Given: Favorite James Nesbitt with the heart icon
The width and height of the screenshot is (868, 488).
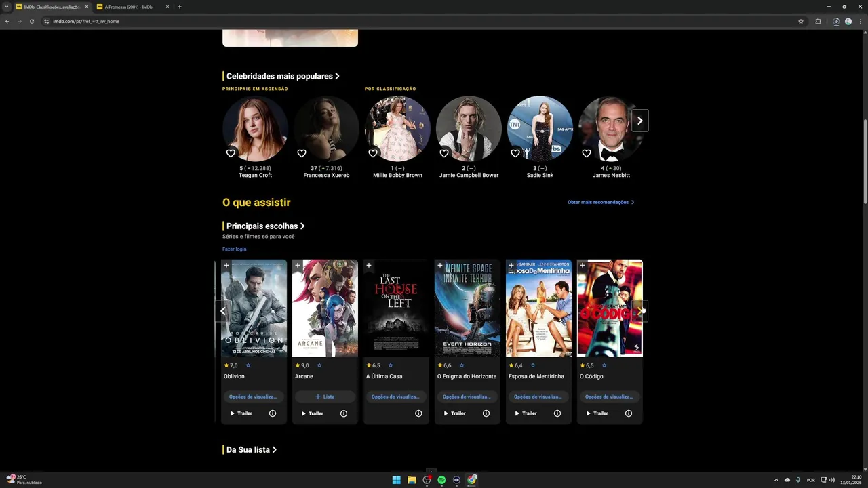Looking at the screenshot, I should pos(587,153).
